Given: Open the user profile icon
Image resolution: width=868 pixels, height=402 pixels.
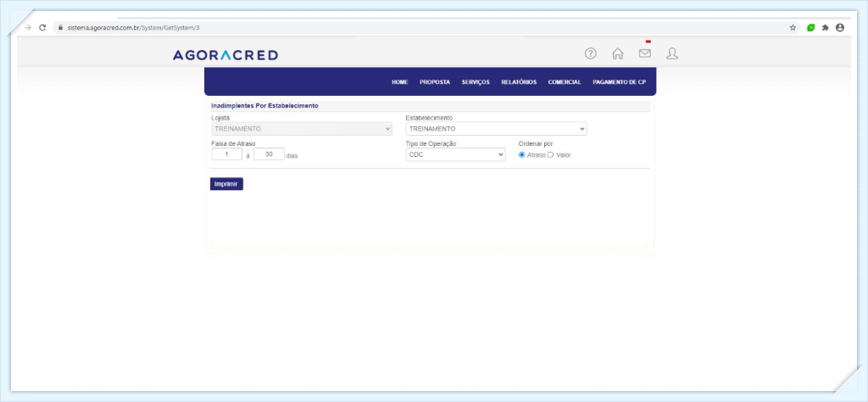Looking at the screenshot, I should click(672, 53).
